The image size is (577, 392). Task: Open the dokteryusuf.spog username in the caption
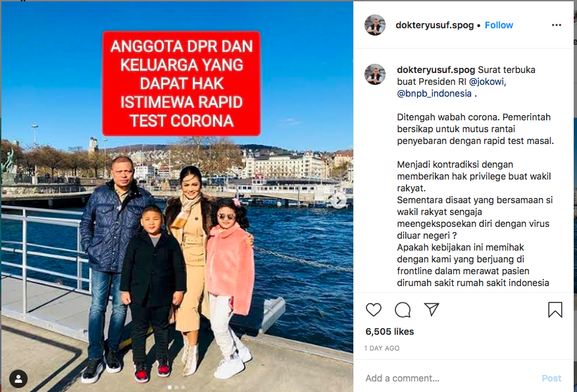pyautogui.click(x=436, y=70)
